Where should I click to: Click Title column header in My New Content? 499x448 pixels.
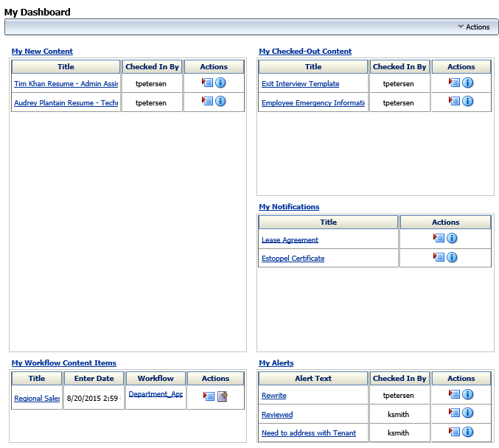coord(66,67)
